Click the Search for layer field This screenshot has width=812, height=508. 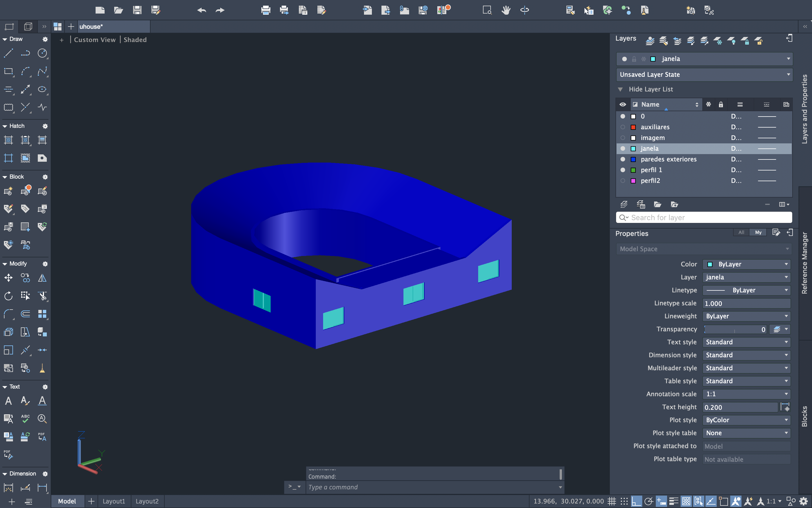704,217
